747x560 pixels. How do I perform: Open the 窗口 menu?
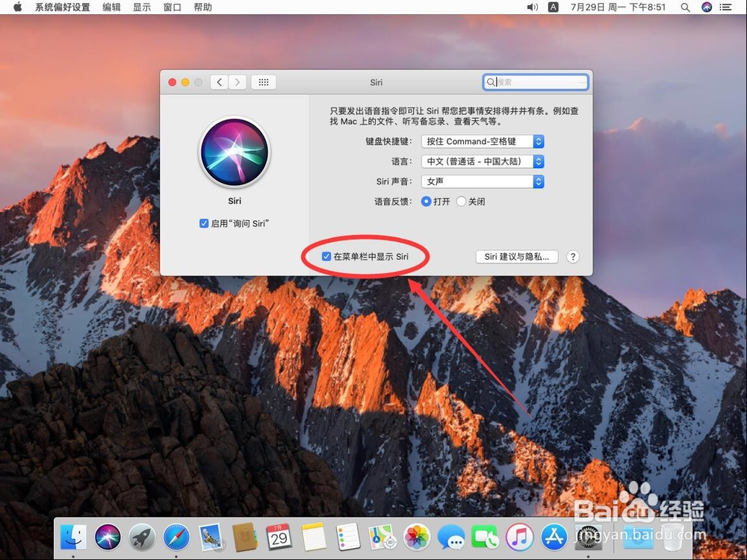click(173, 7)
